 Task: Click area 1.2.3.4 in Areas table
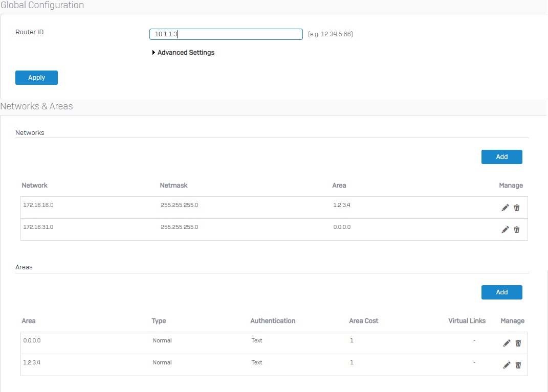pyautogui.click(x=32, y=362)
